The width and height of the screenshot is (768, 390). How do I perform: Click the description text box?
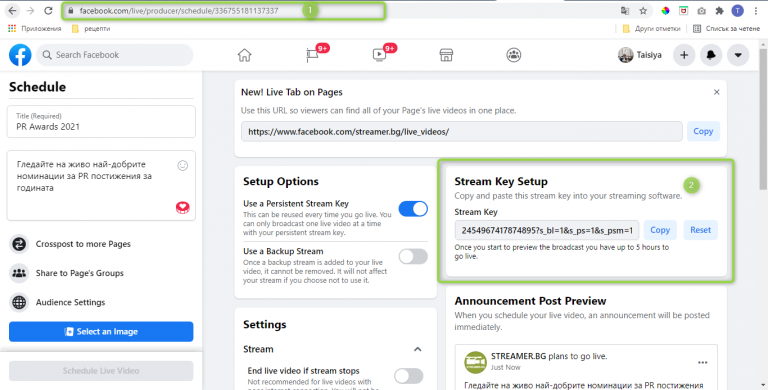(x=101, y=185)
